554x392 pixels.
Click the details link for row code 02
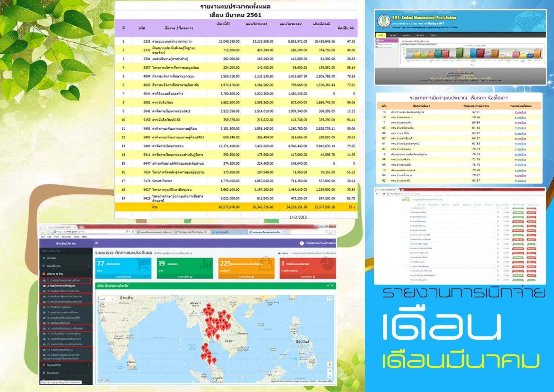pos(520,180)
